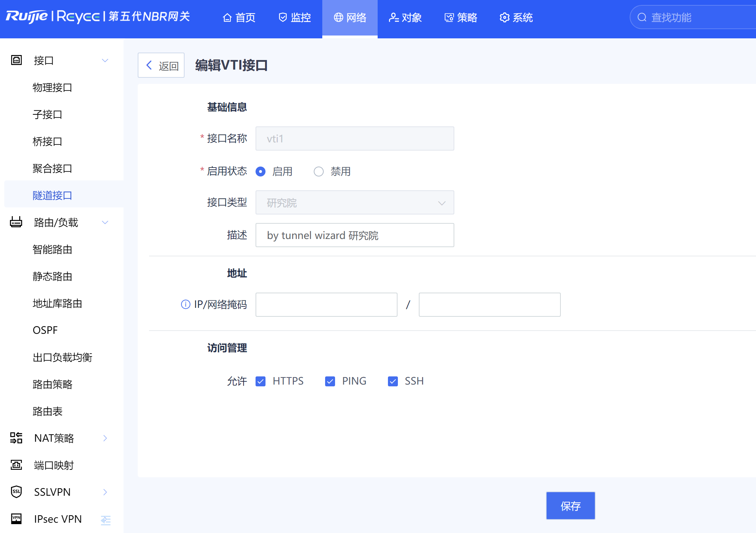Click the 路由/负载 router icon
The image size is (756, 533).
(x=16, y=222)
